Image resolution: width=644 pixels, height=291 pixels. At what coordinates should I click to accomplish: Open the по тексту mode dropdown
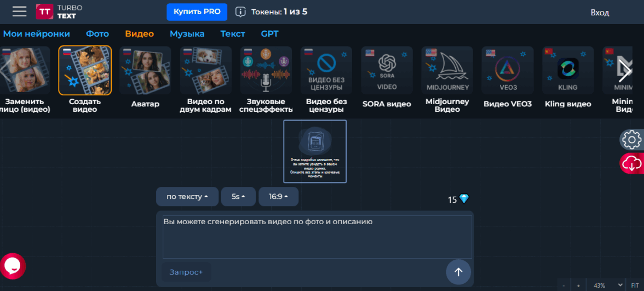[x=187, y=196]
